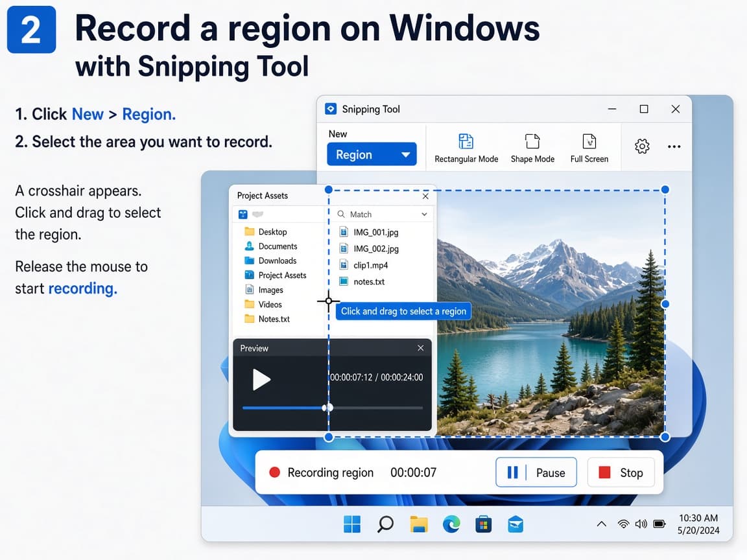Open File Explorer from taskbar
The height and width of the screenshot is (560, 747).
419,524
